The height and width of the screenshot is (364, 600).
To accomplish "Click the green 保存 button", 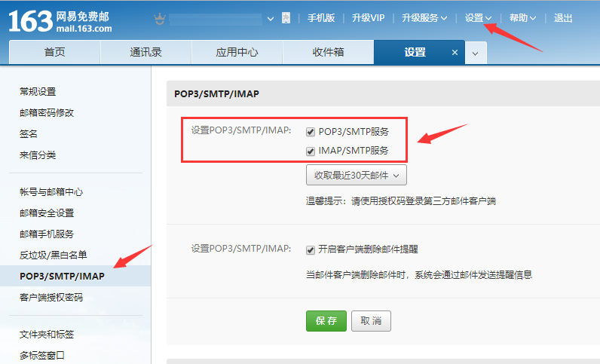I will coord(326,320).
